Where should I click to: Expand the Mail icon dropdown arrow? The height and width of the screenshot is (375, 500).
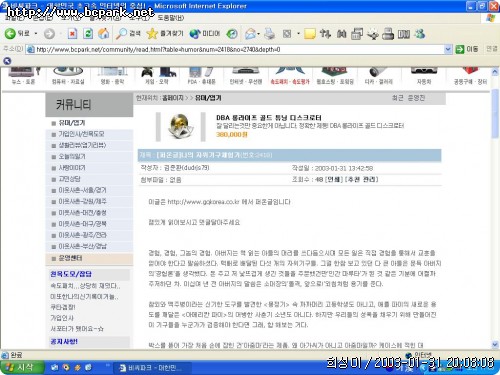[259, 34]
